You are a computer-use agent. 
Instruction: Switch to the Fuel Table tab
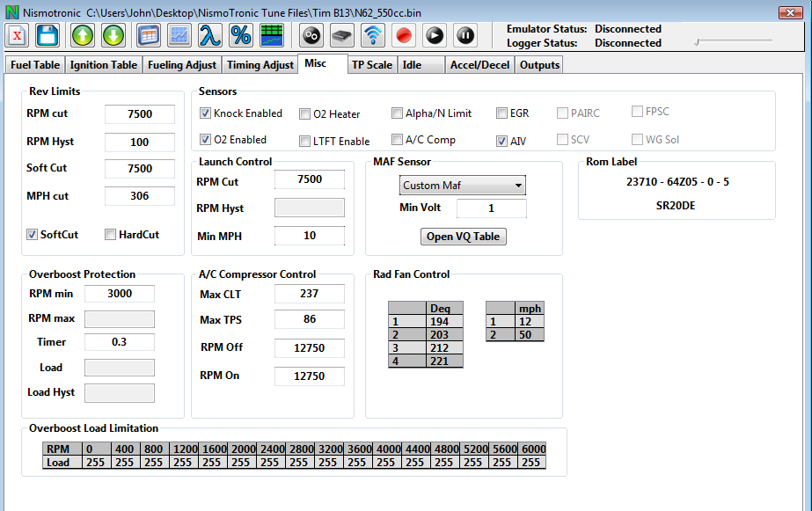pos(35,65)
